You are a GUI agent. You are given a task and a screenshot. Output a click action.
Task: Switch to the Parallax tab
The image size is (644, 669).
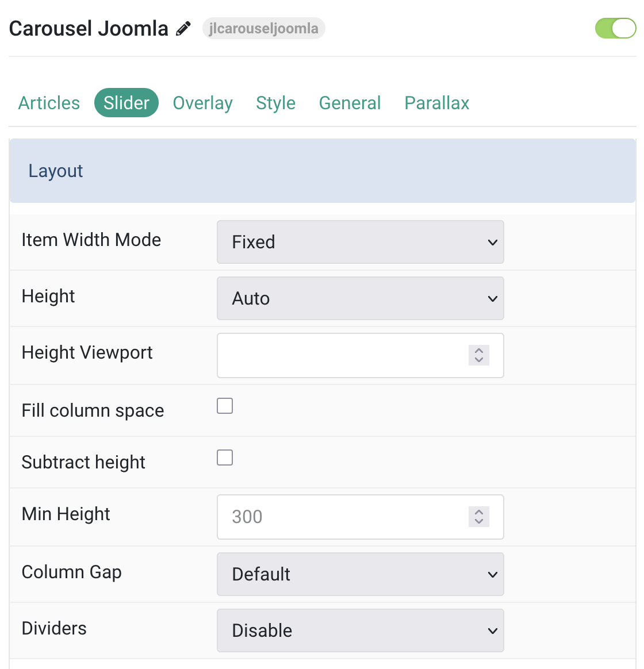436,103
